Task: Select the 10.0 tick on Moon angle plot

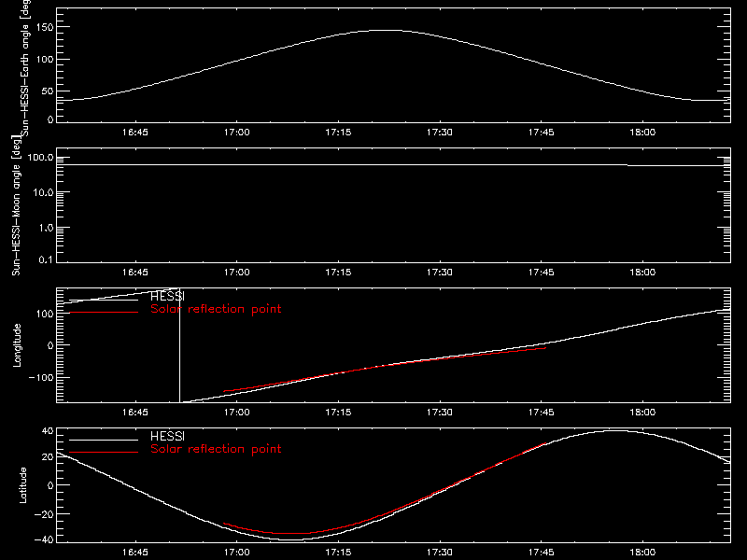Action: coord(43,193)
